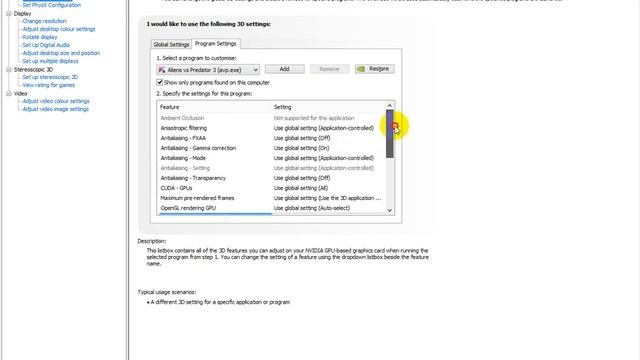The height and width of the screenshot is (360, 640).
Task: Select Antialiasing - Transparency row
Action: (x=271, y=178)
